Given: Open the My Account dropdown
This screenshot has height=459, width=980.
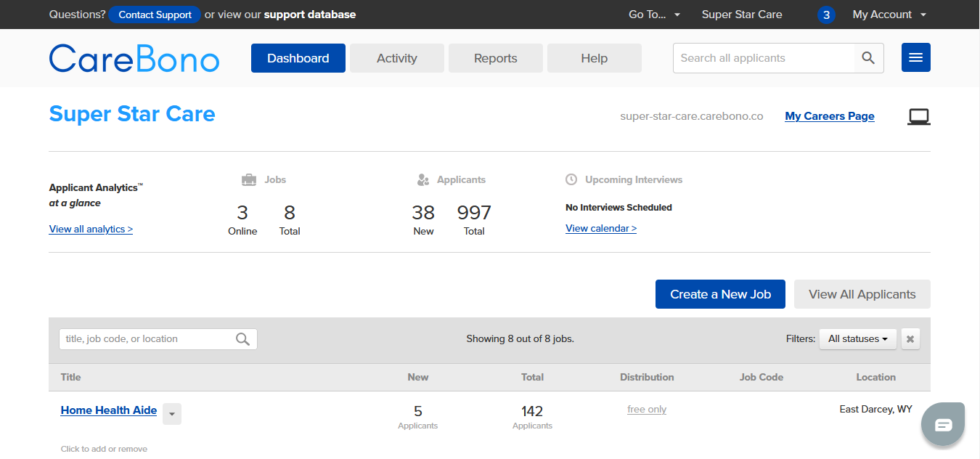Looking at the screenshot, I should click(x=889, y=15).
